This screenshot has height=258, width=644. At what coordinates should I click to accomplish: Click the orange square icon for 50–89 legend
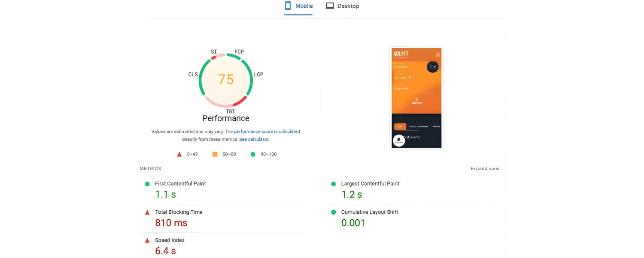click(215, 154)
